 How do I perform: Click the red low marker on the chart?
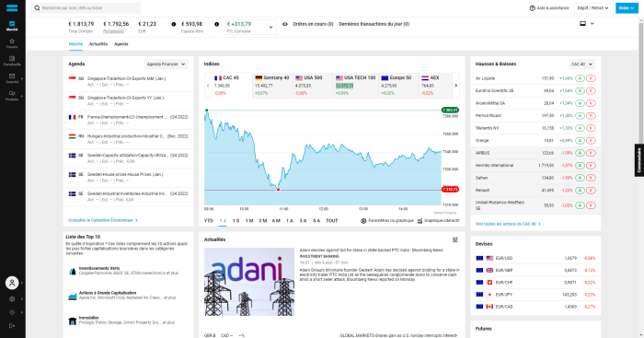click(278, 190)
